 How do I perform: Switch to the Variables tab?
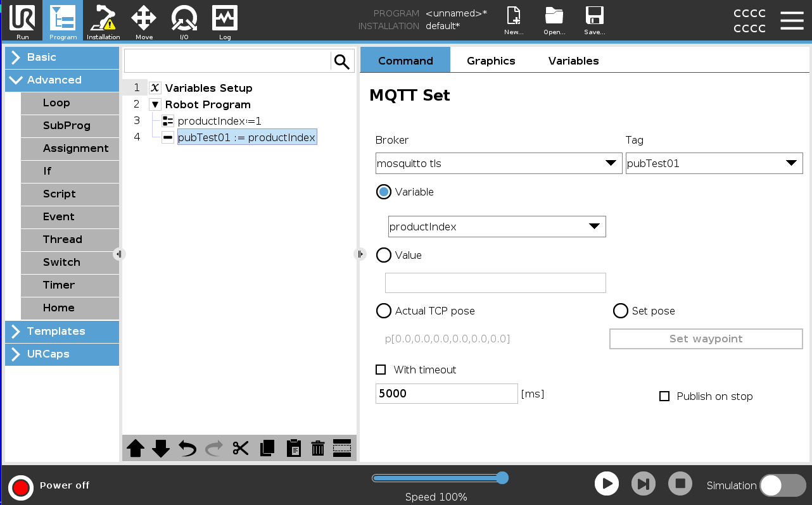[x=573, y=61]
